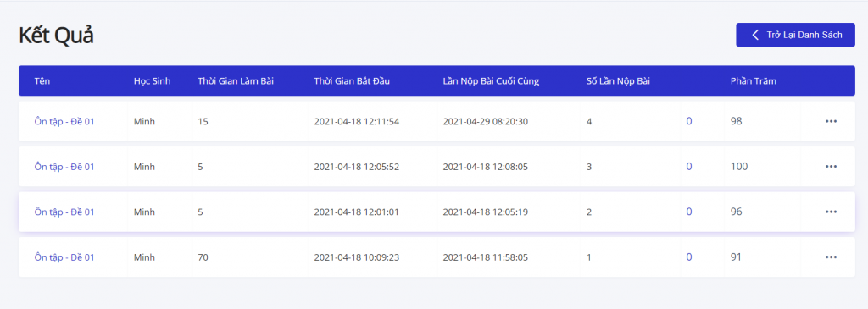Sort by Thời Gian Làm Bài column header
The width and height of the screenshot is (868, 309).
coord(236,81)
